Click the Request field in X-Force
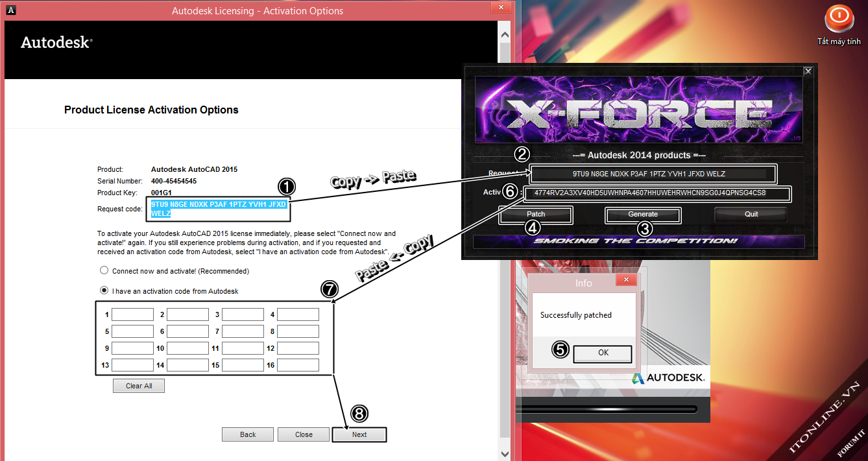The height and width of the screenshot is (461, 868). [x=653, y=174]
